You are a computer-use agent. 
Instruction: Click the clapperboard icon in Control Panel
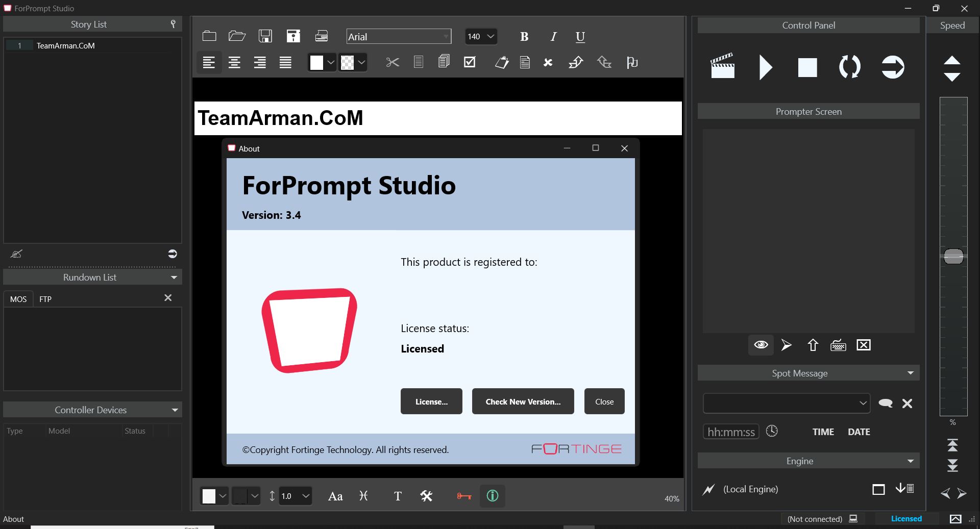point(723,66)
